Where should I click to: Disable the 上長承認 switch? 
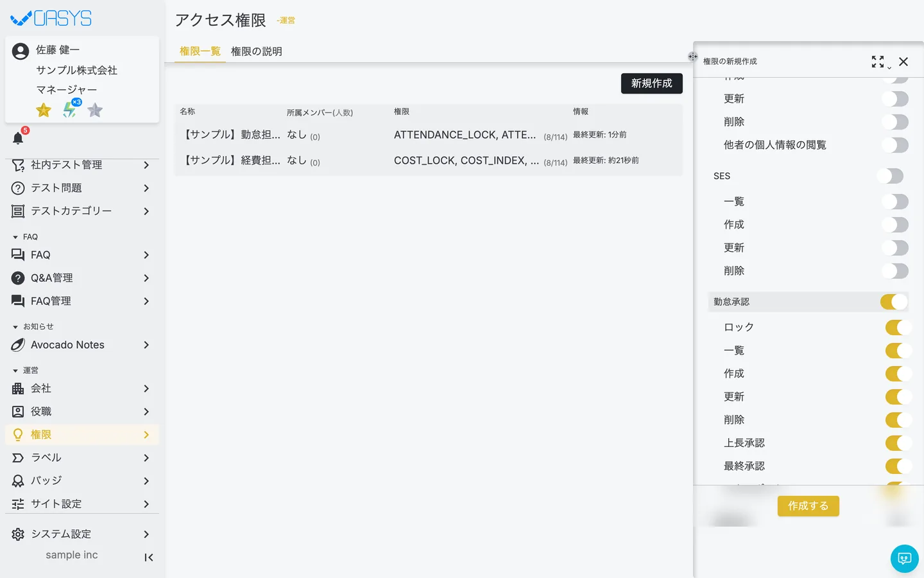click(898, 443)
